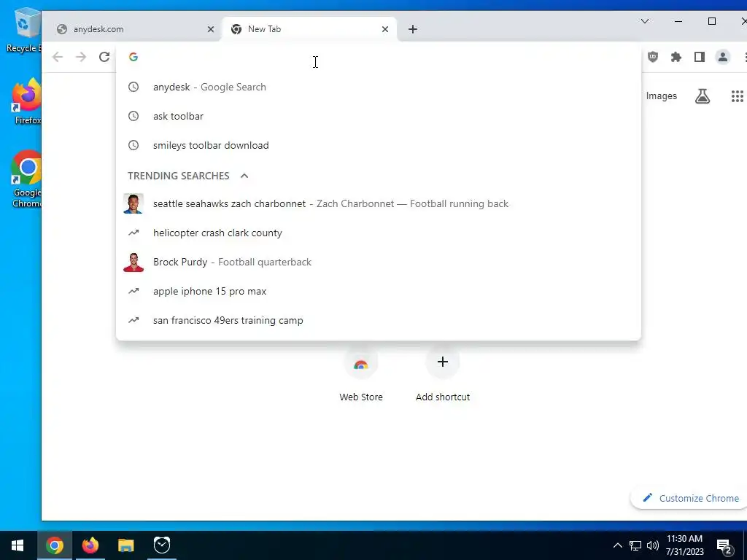Screen dimensions: 747x560
Task: Open network status in system tray
Action: coord(635,545)
